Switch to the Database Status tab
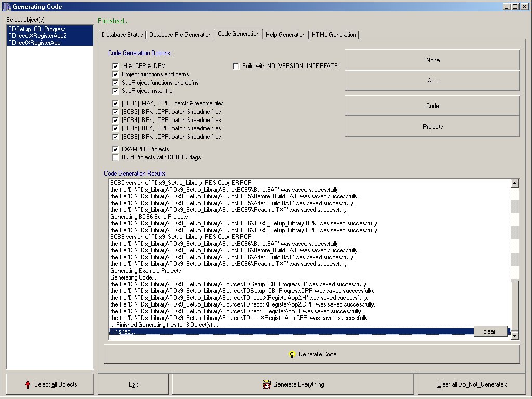The width and height of the screenshot is (532, 399). click(122, 35)
